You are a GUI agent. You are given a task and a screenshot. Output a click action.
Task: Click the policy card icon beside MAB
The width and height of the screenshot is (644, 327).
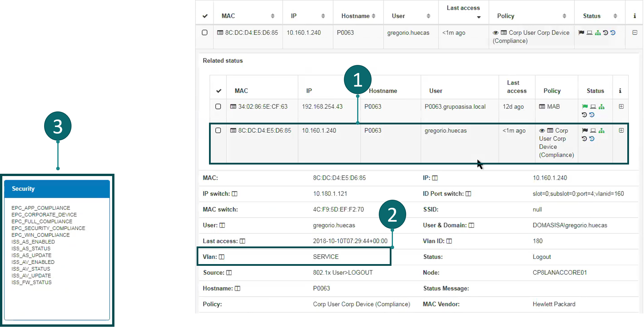(542, 107)
